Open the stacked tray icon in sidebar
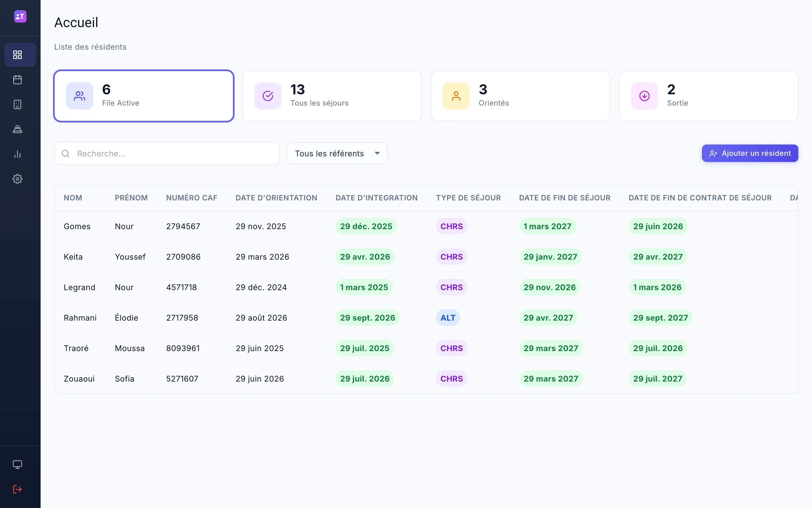 point(17,129)
